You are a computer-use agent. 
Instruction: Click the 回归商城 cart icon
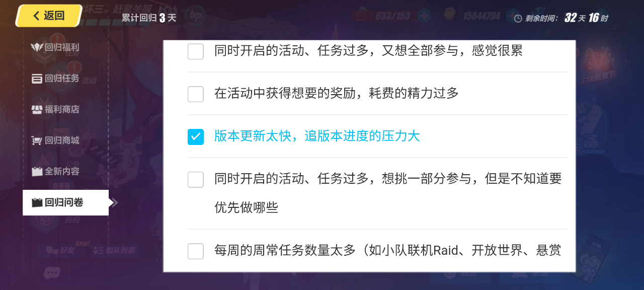[x=37, y=140]
